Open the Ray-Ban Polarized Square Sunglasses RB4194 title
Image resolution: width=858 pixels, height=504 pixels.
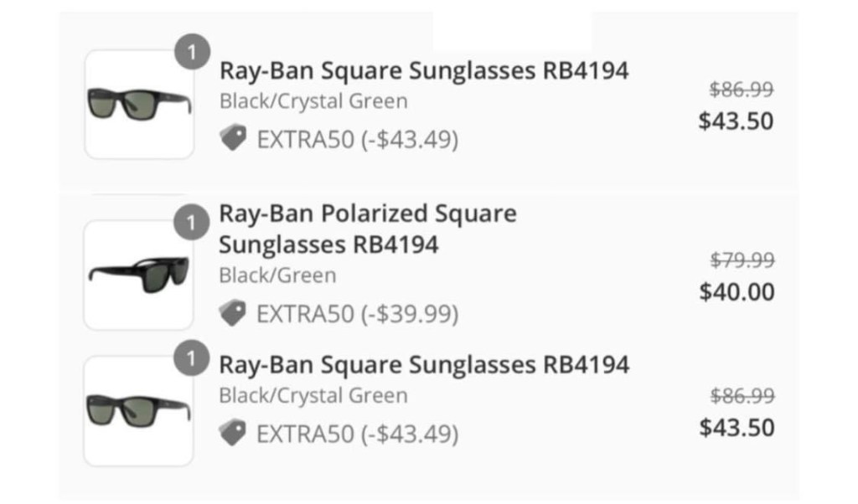pos(367,229)
